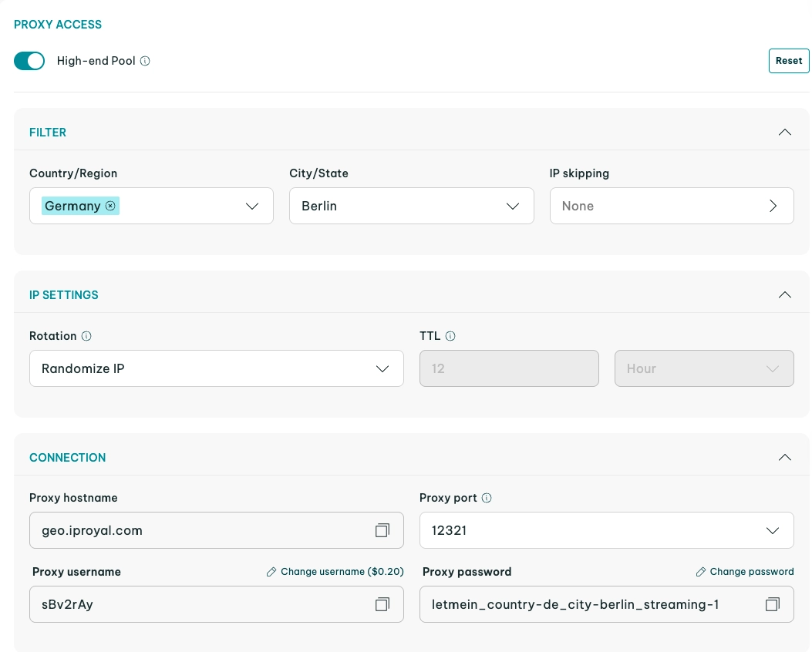Open the Proxy port dropdown showing 12321
Viewport: 812px width, 652px height.
click(x=606, y=530)
